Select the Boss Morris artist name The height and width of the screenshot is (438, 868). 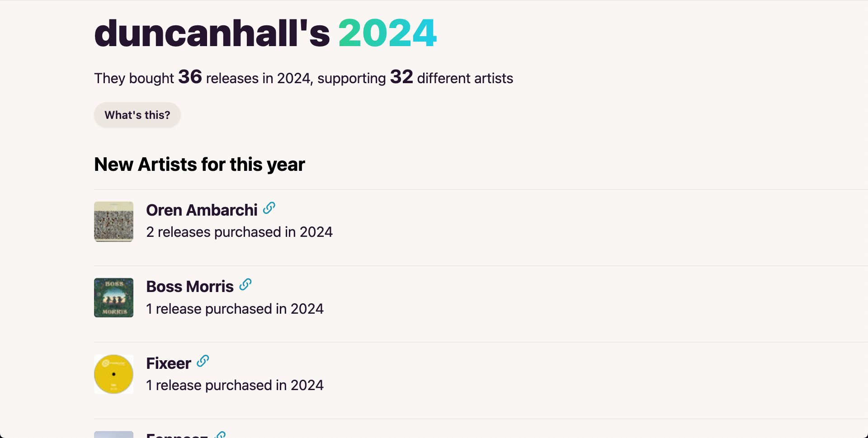point(190,287)
